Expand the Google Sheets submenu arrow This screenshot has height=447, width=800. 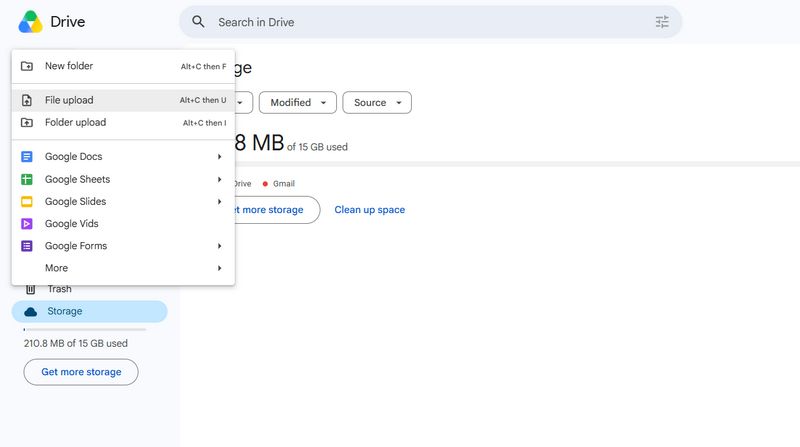[x=219, y=179]
